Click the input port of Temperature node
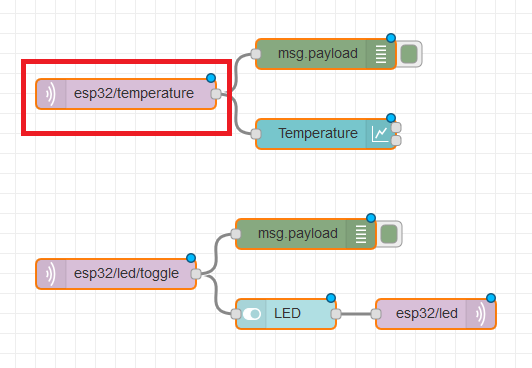This screenshot has width=532, height=368. coord(256,134)
